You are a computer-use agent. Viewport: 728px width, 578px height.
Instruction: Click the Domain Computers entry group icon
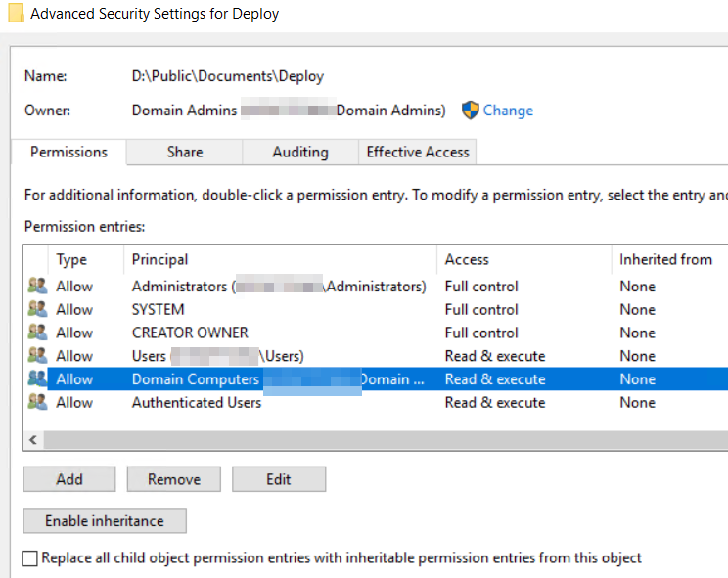37,379
